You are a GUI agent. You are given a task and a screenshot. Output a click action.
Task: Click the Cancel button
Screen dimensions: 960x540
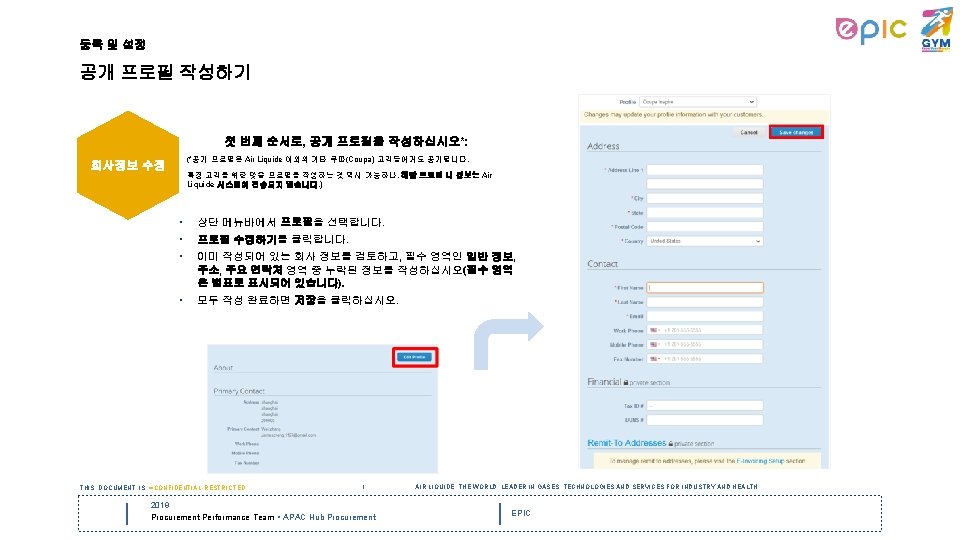749,132
